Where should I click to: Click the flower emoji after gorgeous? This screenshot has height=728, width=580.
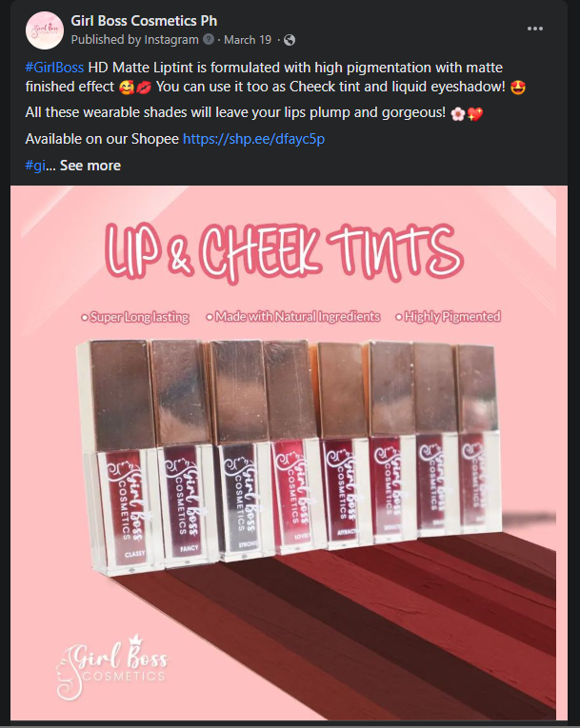458,114
